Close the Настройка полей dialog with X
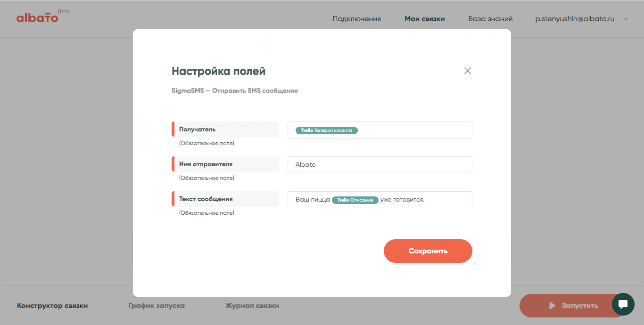This screenshot has height=325, width=644. coord(468,71)
